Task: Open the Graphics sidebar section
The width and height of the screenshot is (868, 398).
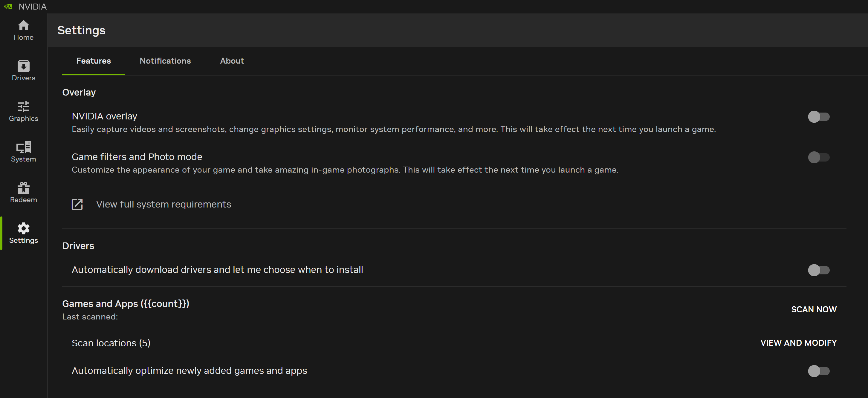Action: pos(24,111)
